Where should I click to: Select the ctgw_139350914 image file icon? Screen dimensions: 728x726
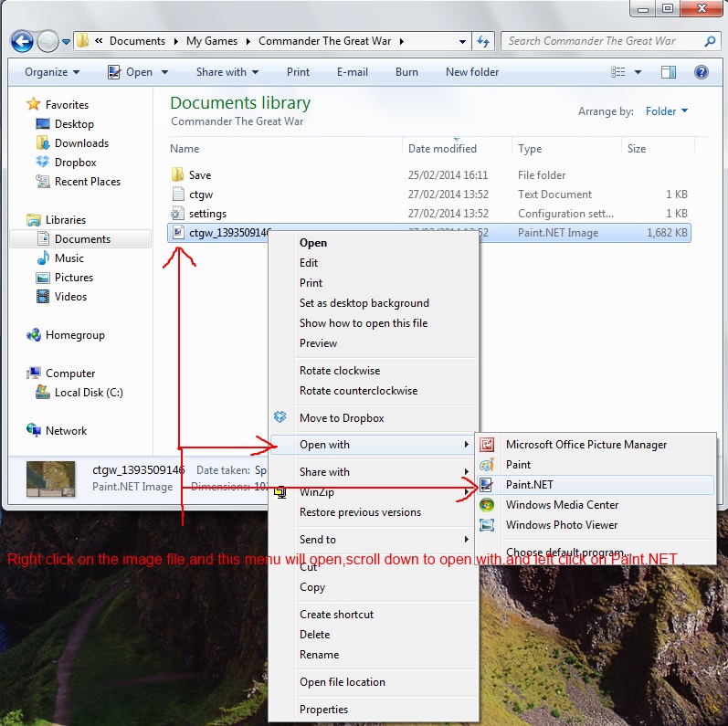pos(177,233)
